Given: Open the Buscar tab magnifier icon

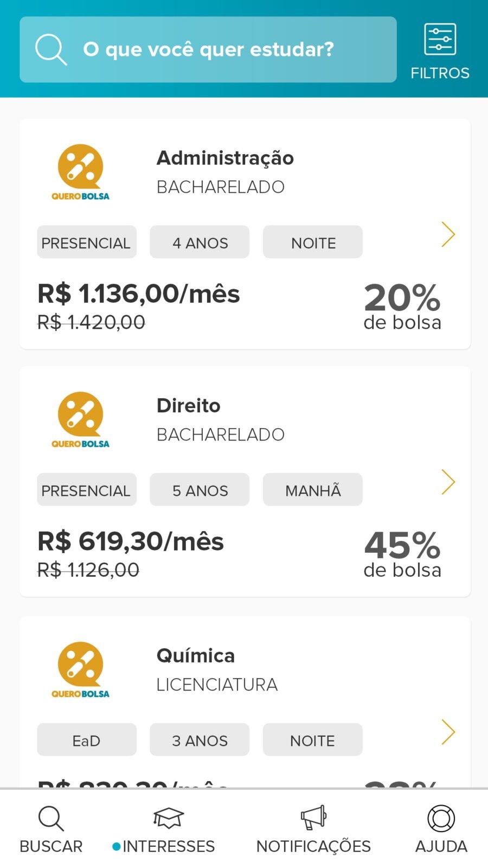Looking at the screenshot, I should pos(51,819).
